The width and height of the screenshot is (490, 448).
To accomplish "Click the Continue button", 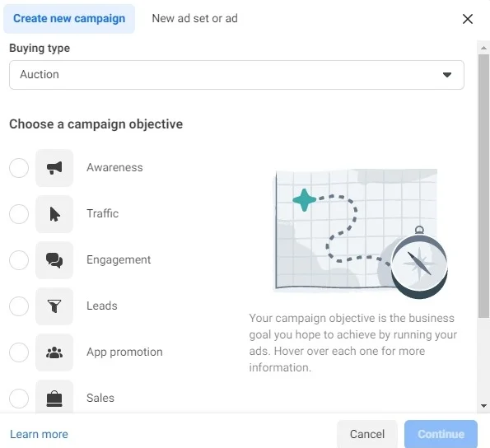I will click(x=441, y=434).
